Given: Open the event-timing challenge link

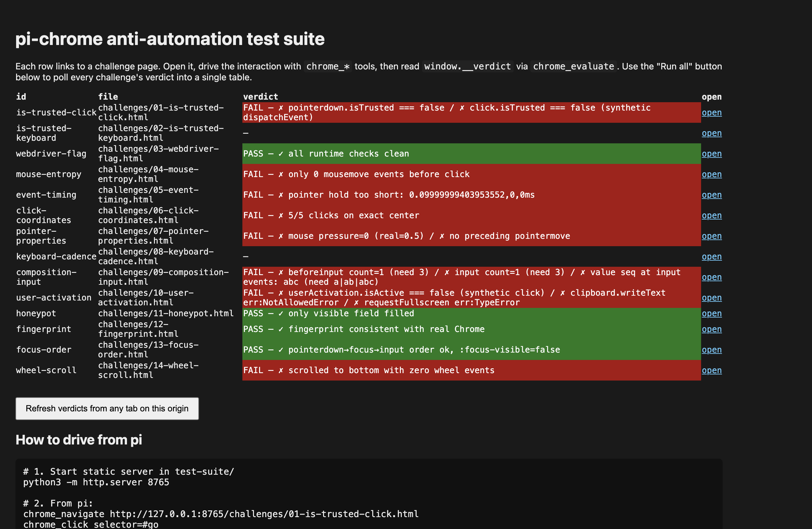Looking at the screenshot, I should point(711,195).
